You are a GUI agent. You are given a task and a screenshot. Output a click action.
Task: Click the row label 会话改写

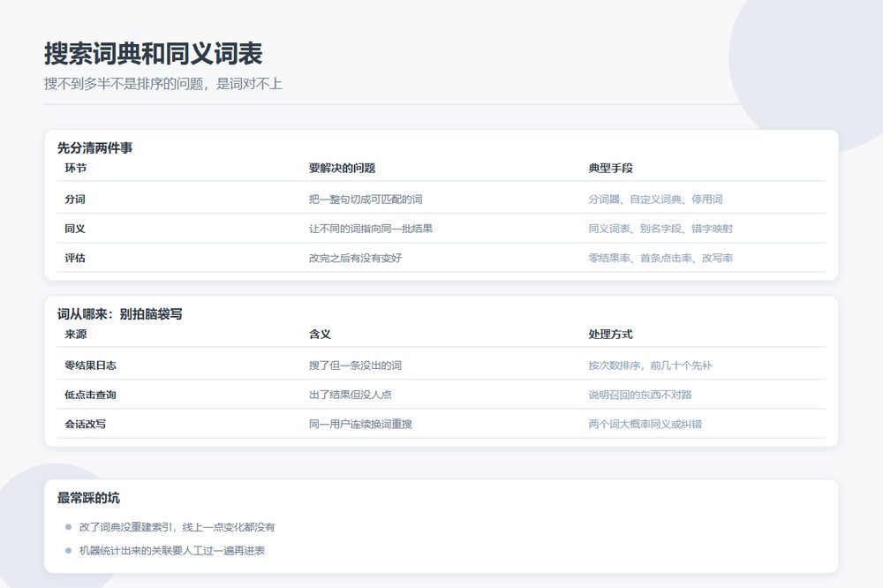(85, 424)
